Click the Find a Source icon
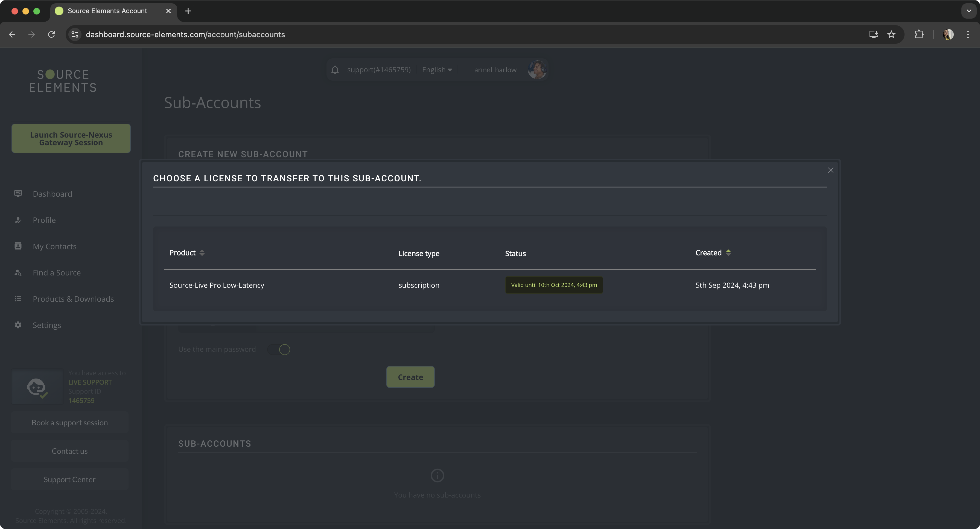 coord(18,272)
